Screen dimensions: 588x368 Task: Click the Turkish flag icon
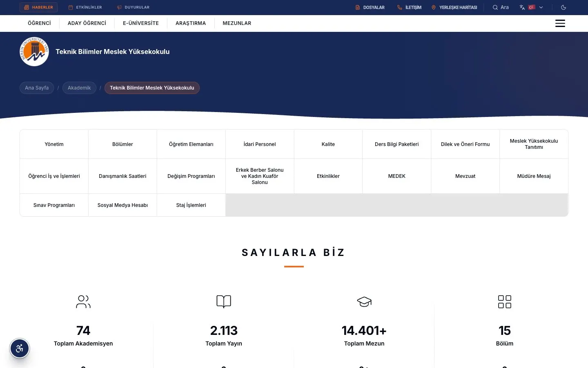(532, 7)
